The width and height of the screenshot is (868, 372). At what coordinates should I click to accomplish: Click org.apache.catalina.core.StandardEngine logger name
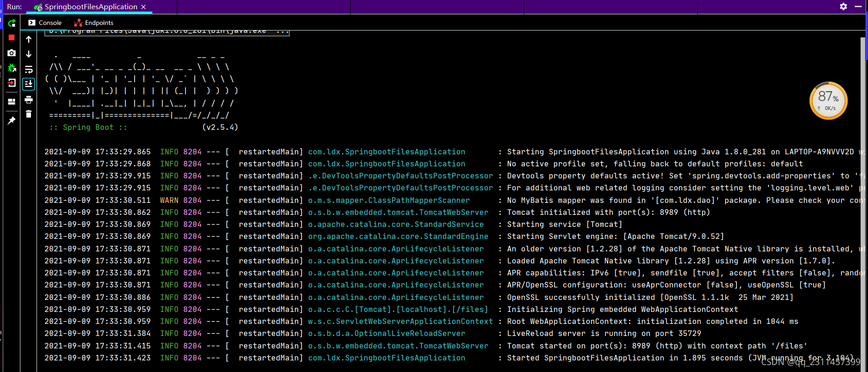click(398, 236)
